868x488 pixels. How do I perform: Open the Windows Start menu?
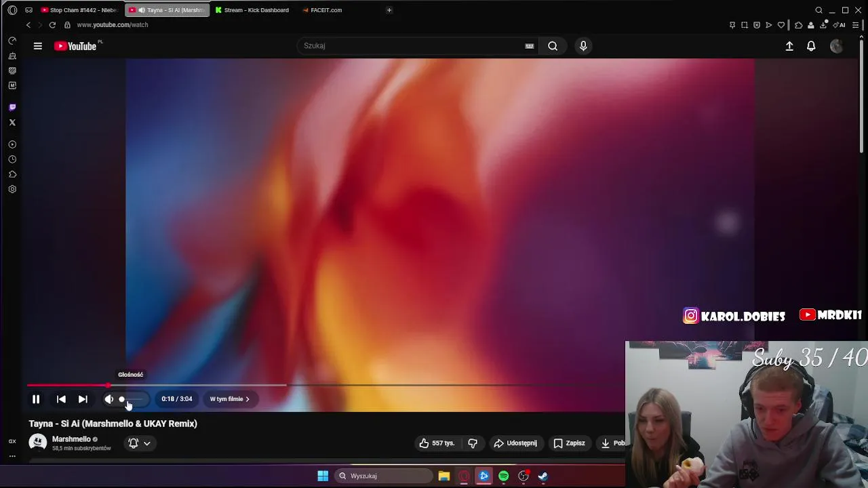coord(323,476)
